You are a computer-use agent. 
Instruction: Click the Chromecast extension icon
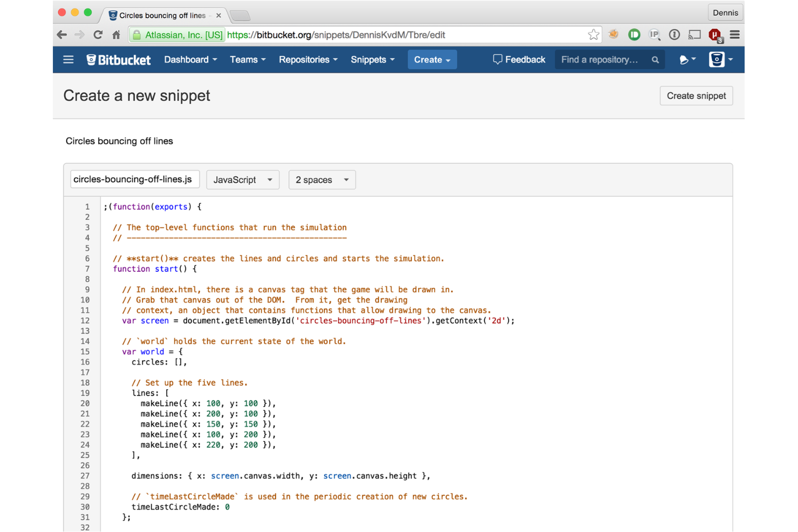click(694, 34)
